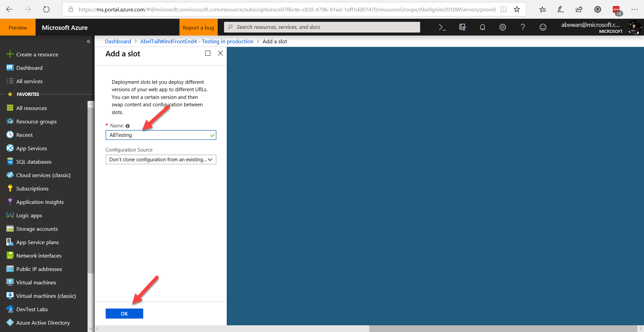The height and width of the screenshot is (332, 644).
Task: Open App Services in favorites
Action: coord(32,148)
